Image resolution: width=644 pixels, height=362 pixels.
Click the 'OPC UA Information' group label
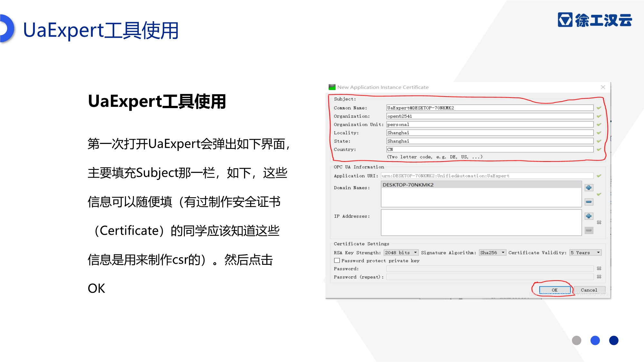[359, 167]
